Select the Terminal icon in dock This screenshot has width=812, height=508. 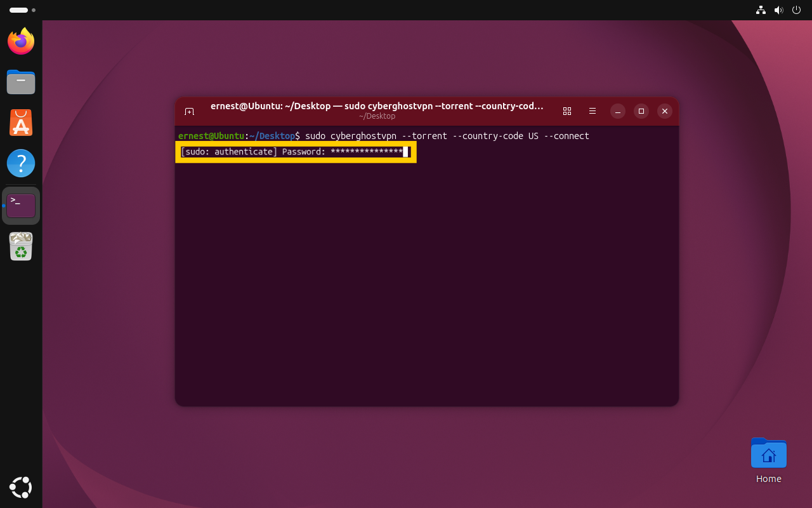[21, 206]
